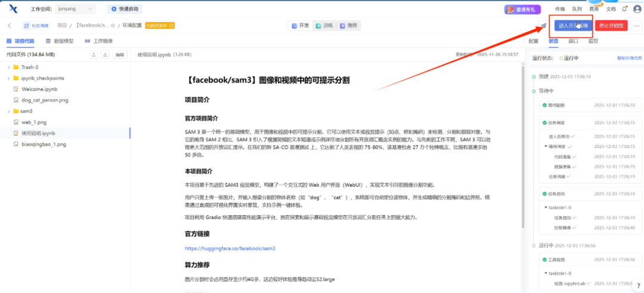644x293 pixels.
Task: Open the three-dot more menu
Action: [x=637, y=26]
